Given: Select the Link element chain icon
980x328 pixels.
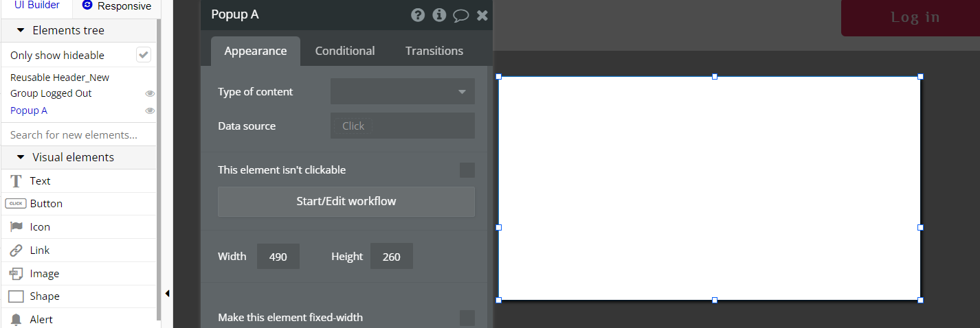Looking at the screenshot, I should pos(16,250).
